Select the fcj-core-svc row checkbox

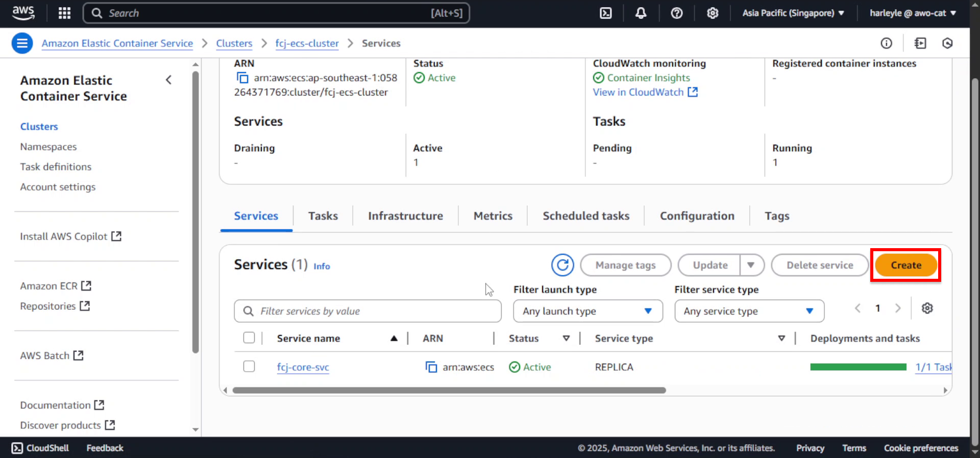(249, 367)
